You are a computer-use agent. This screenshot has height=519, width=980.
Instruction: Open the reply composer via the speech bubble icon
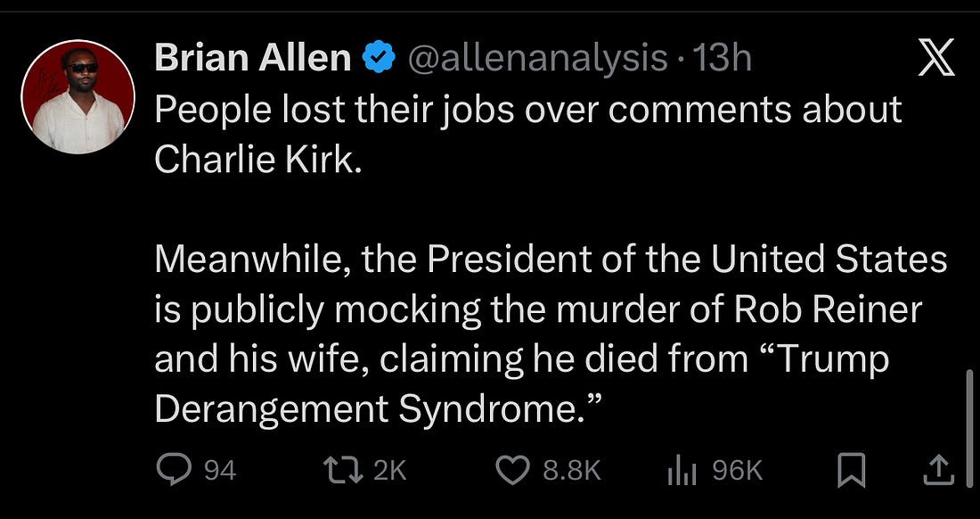[x=176, y=466]
